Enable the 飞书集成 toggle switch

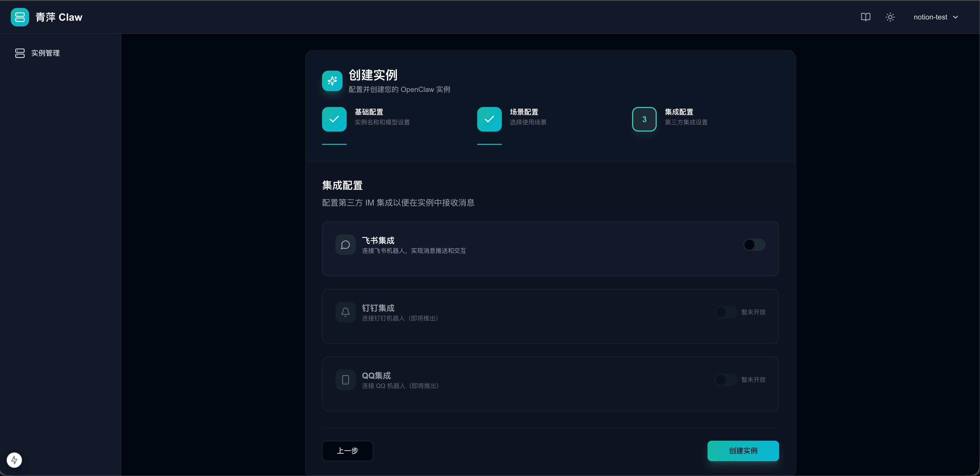coord(754,245)
